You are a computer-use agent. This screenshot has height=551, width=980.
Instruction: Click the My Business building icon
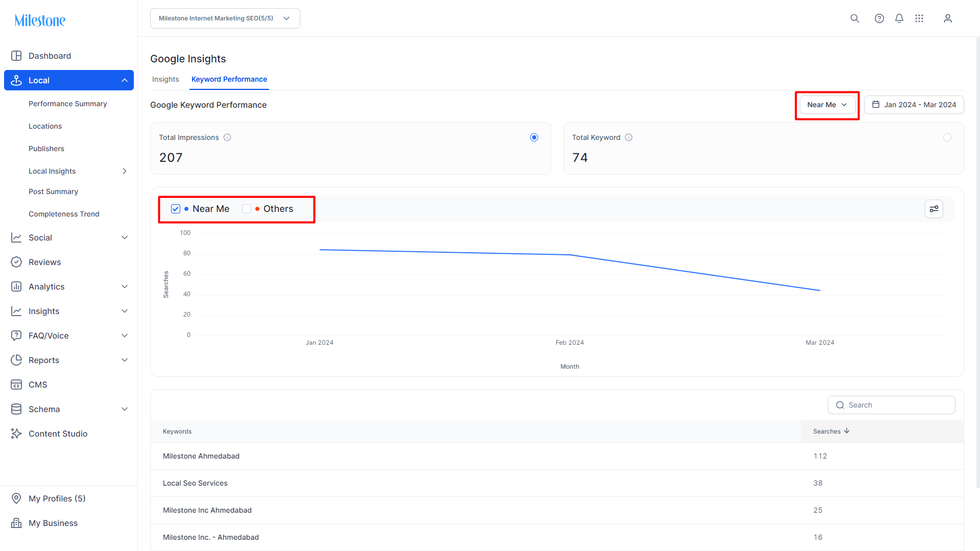[x=16, y=523]
